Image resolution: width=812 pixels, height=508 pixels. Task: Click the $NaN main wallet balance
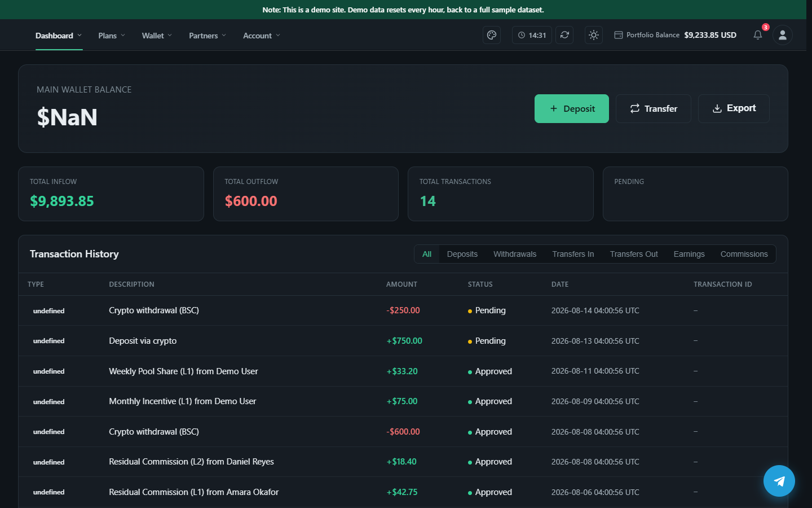coord(67,117)
